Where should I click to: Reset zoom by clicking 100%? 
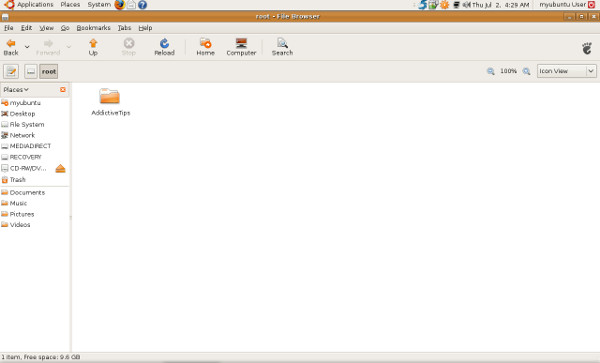coord(508,71)
